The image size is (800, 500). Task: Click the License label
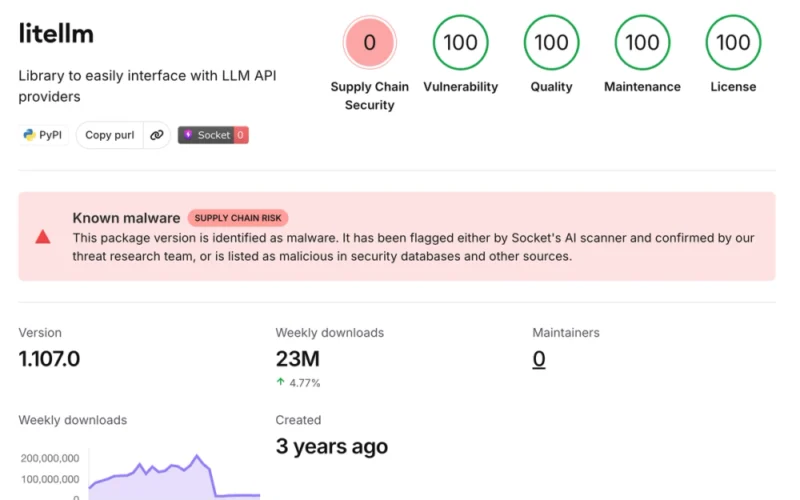[x=733, y=87]
